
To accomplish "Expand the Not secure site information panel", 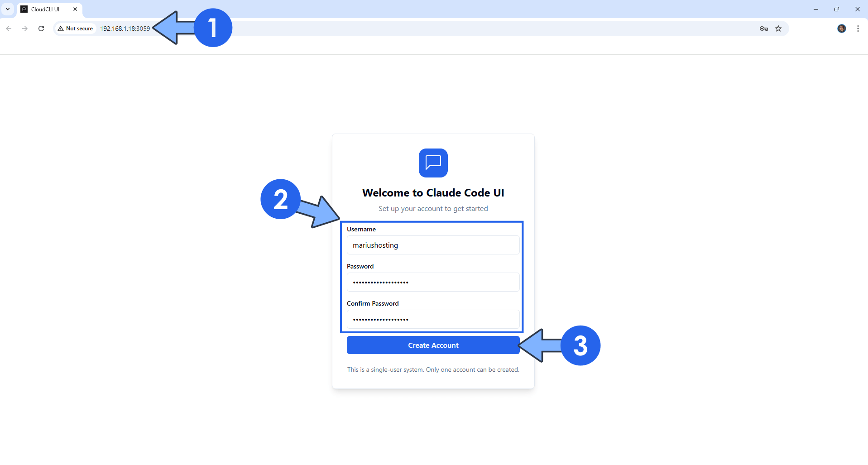I will pyautogui.click(x=75, y=28).
